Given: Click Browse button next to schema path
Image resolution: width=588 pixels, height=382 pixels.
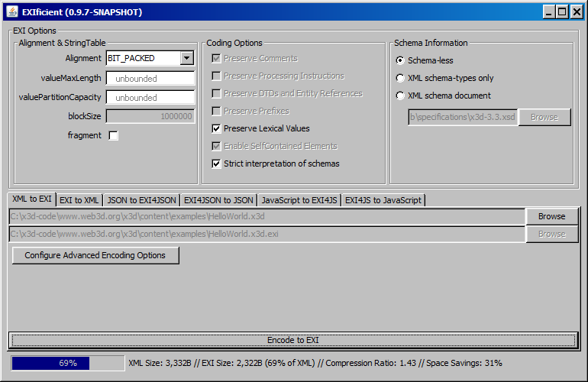Looking at the screenshot, I should click(x=544, y=117).
